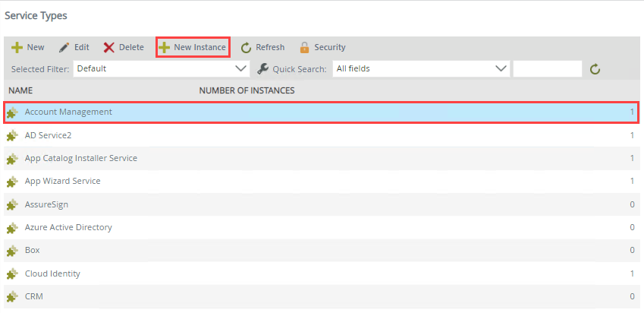Expand the Selected Filter dropdown
Viewport: 644px width, 313px height.
click(162, 68)
